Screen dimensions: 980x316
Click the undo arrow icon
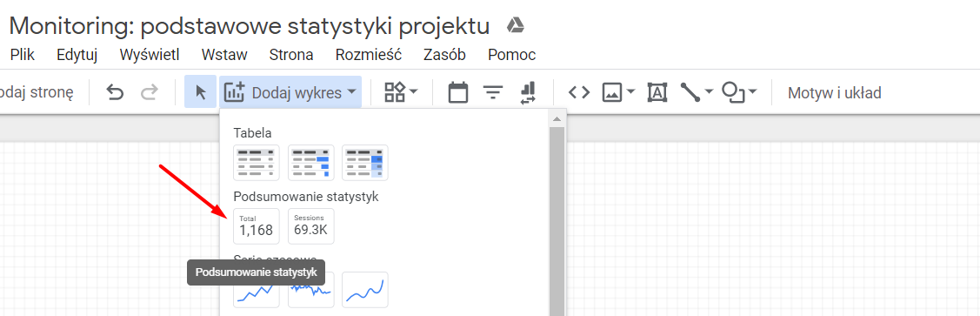(115, 93)
